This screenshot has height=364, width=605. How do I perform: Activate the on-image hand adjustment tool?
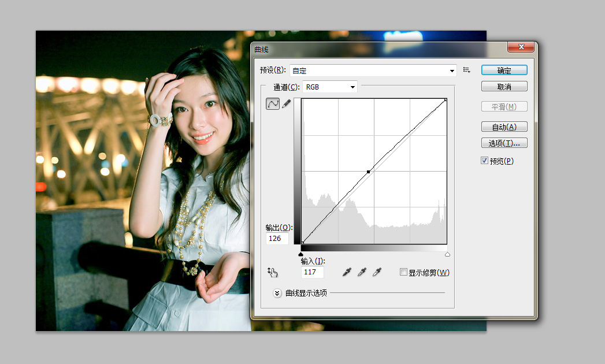coord(272,272)
